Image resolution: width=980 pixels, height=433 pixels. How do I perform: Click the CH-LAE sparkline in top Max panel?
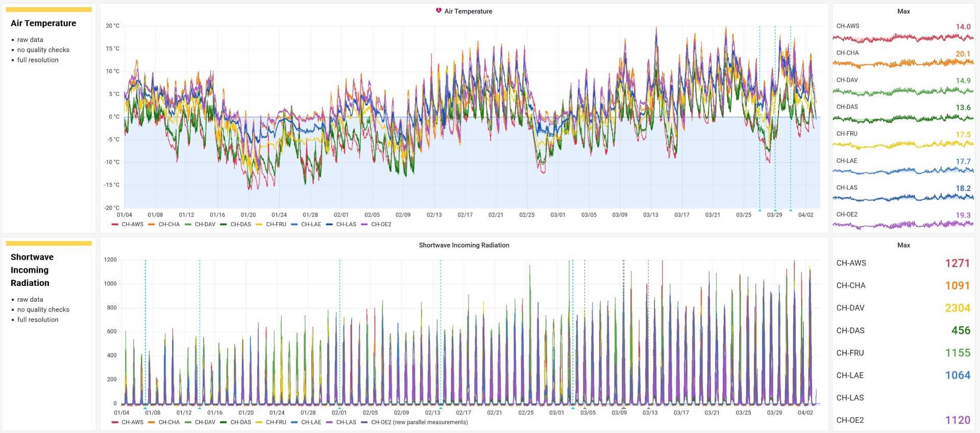903,171
